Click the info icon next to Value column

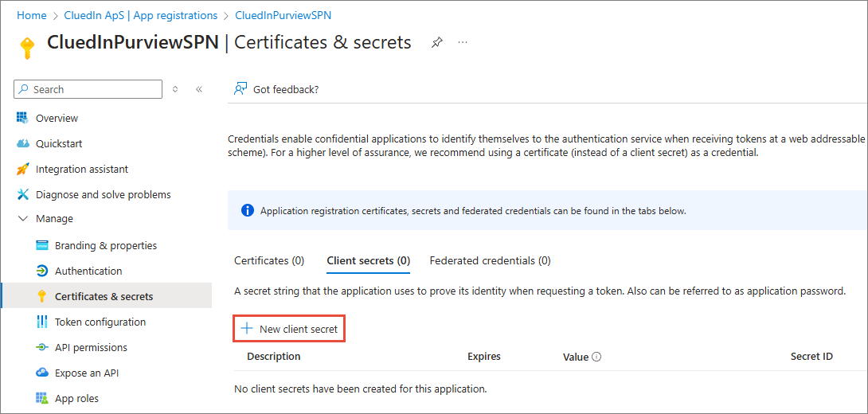tap(596, 357)
